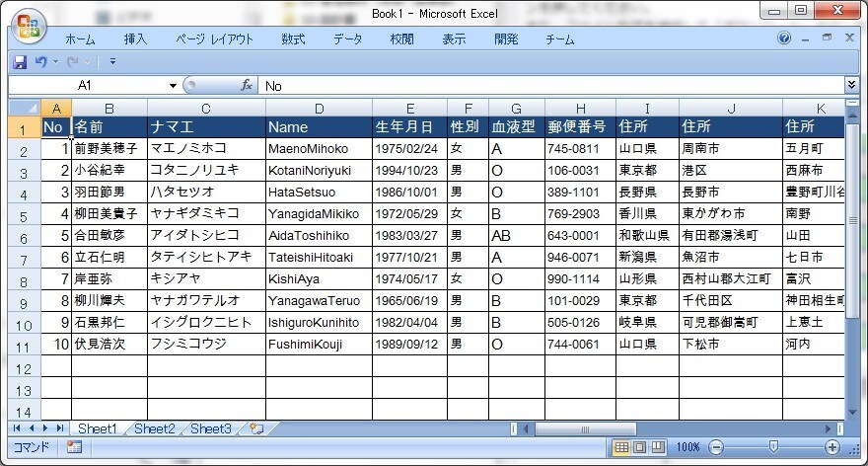Open the ホーム ribbon tab
The image size is (868, 466).
coord(80,39)
